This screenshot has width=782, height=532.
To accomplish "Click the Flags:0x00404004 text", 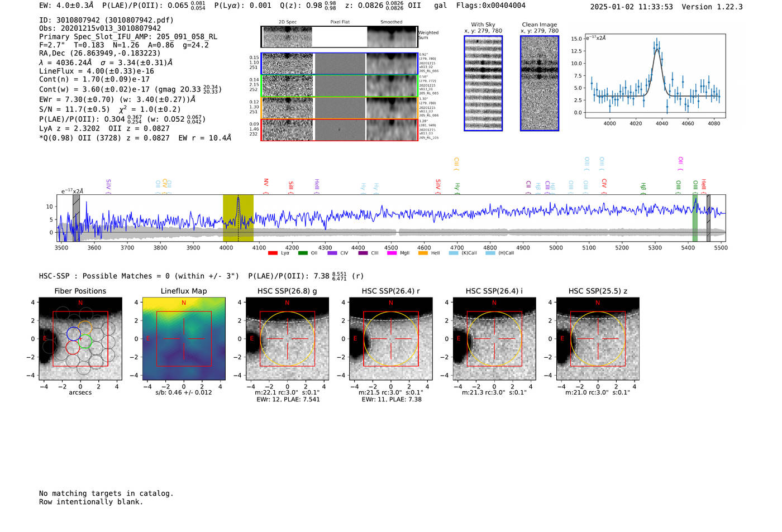I will pos(491,6).
